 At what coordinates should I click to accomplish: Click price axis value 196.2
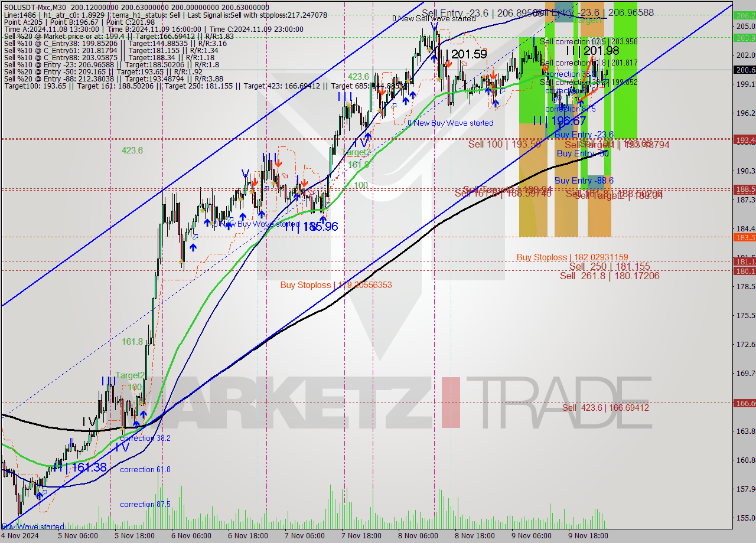point(745,113)
